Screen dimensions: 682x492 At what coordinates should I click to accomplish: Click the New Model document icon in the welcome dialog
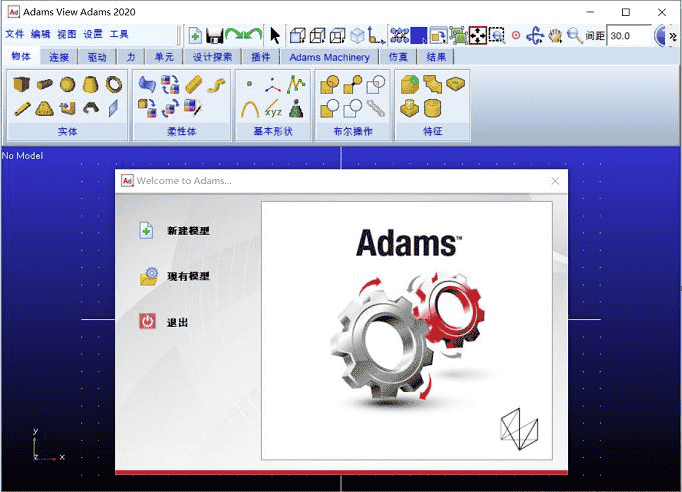(x=147, y=231)
